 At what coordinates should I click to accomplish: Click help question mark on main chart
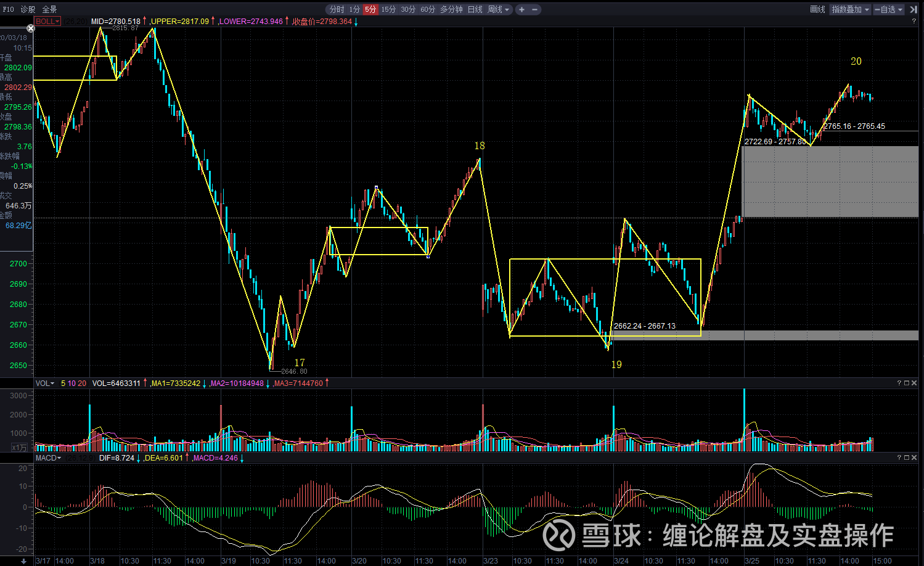click(x=914, y=21)
